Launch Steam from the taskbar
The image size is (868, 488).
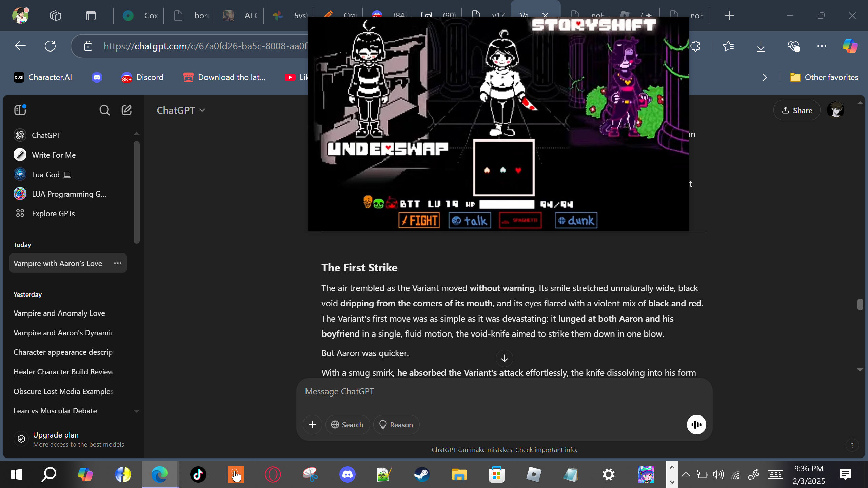coord(422,474)
